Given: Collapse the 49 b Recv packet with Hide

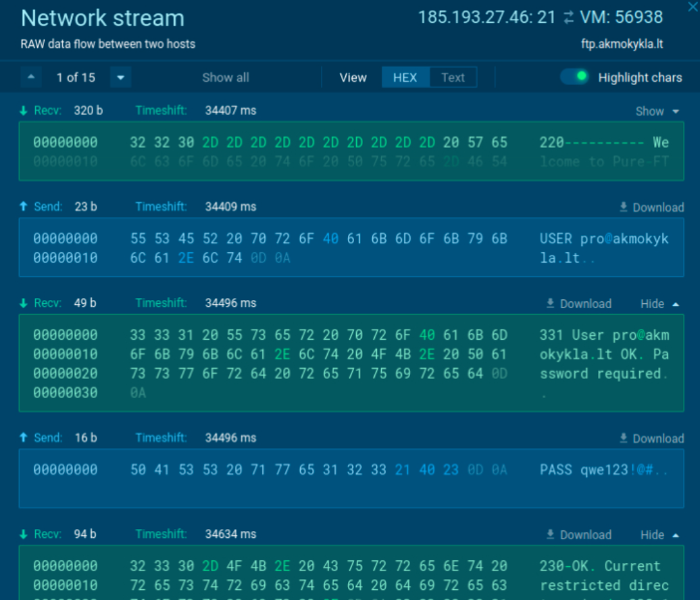Looking at the screenshot, I should pos(659,304).
